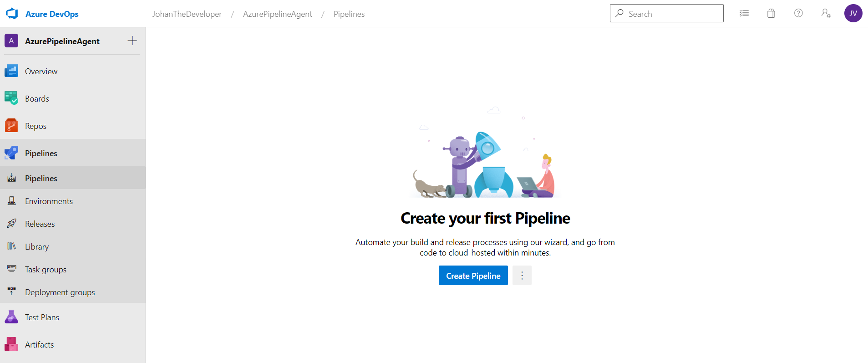Viewport: 868px width, 363px height.
Task: Click the AzurePipelineAgent project avatar icon
Action: coord(11,41)
